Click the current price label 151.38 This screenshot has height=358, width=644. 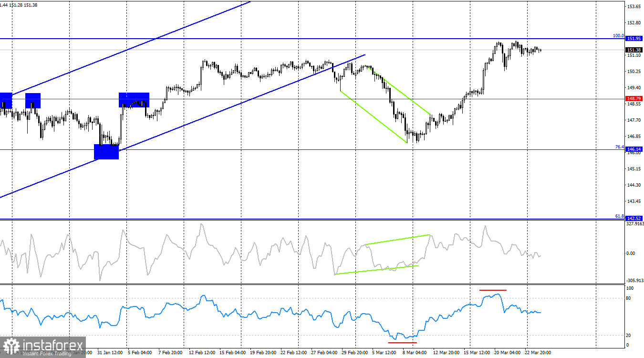coord(634,50)
